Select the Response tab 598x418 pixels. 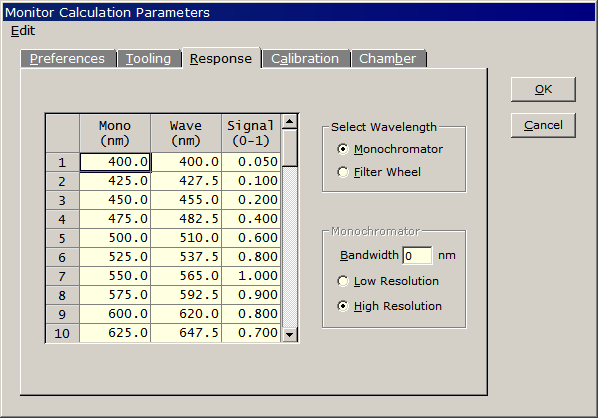(221, 58)
